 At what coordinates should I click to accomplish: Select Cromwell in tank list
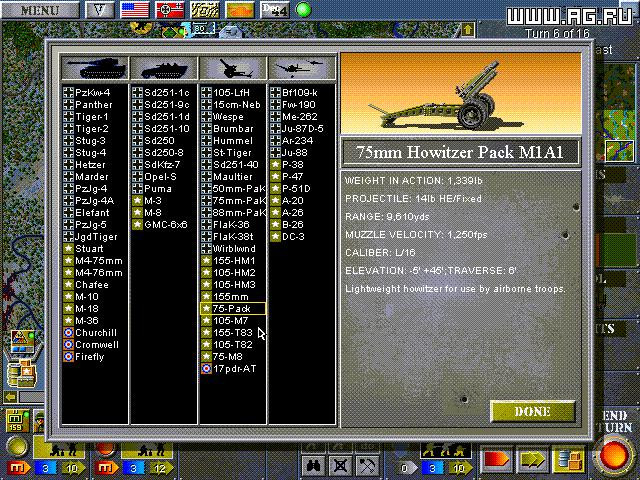click(97, 344)
